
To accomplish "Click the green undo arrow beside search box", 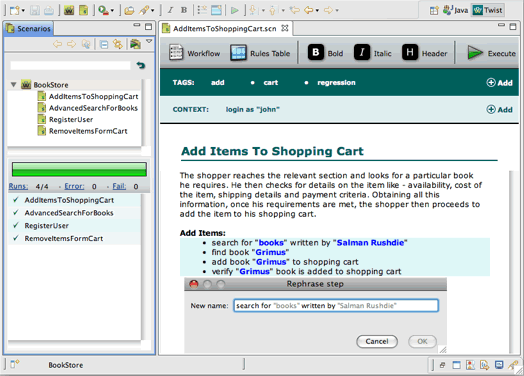I will tap(141, 65).
